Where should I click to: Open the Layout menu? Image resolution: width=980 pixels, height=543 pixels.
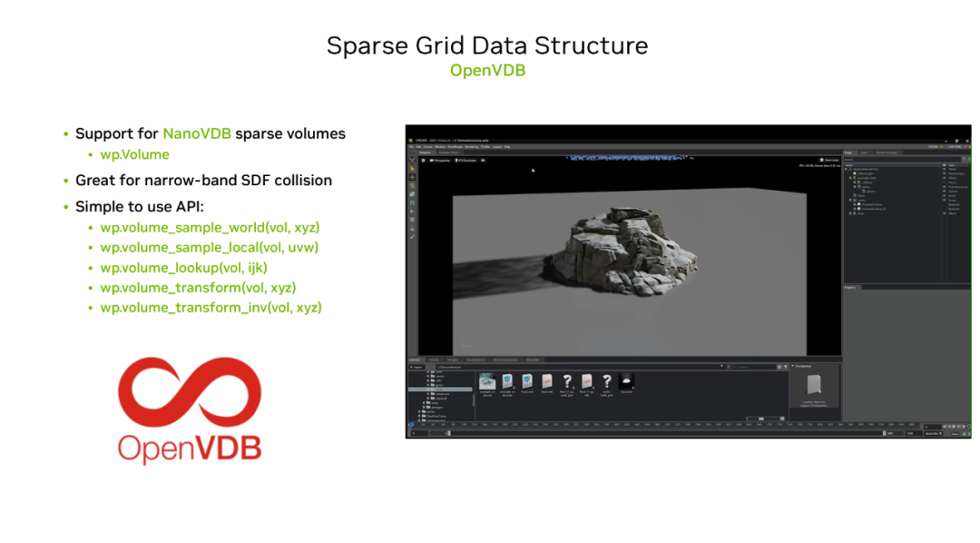[497, 147]
